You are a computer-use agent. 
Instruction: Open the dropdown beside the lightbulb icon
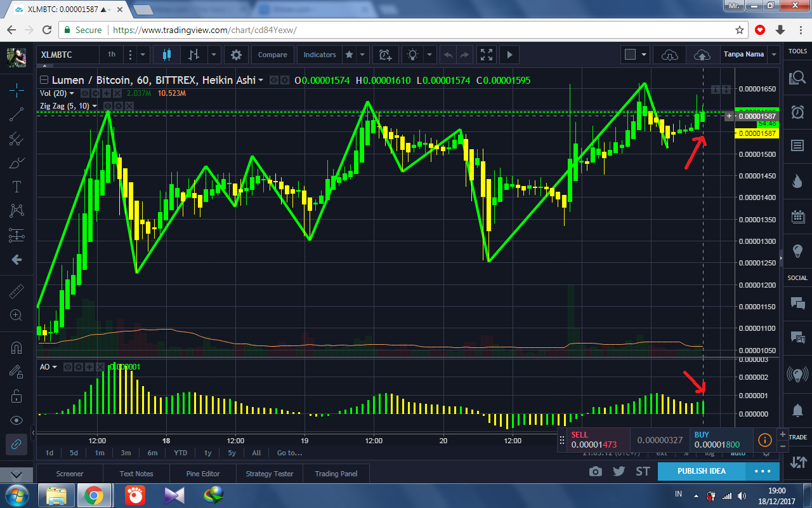coord(430,55)
